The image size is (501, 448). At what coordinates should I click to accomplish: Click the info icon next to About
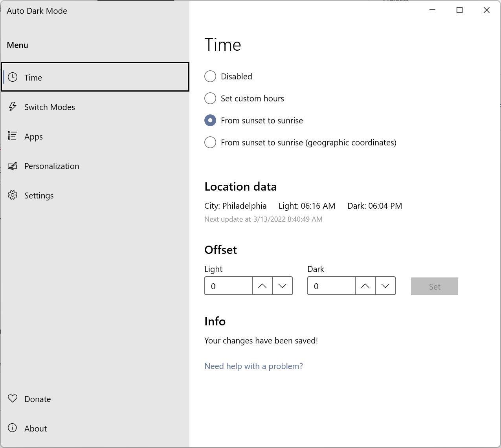tap(12, 428)
